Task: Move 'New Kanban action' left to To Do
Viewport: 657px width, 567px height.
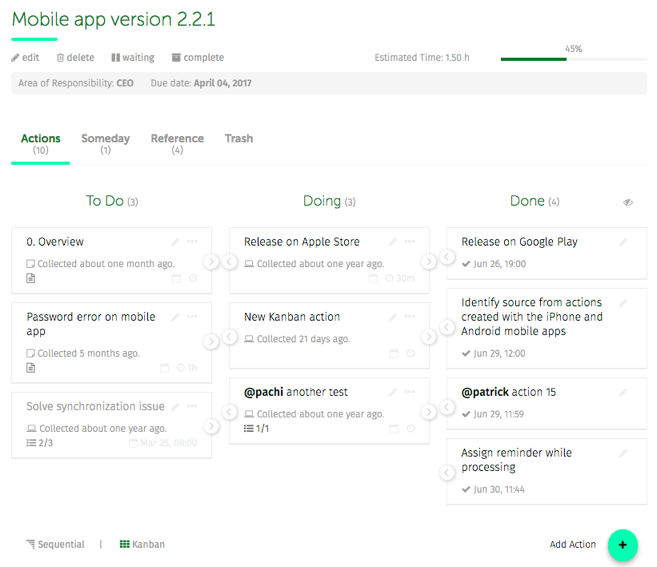Action: (230, 337)
